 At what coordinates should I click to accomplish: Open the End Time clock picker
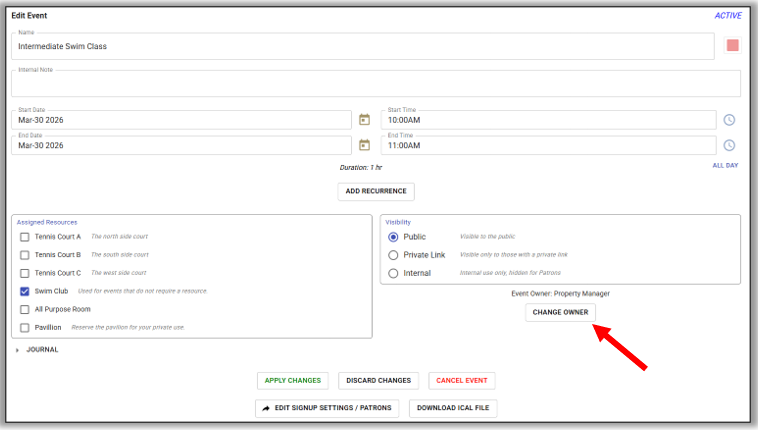pos(730,145)
